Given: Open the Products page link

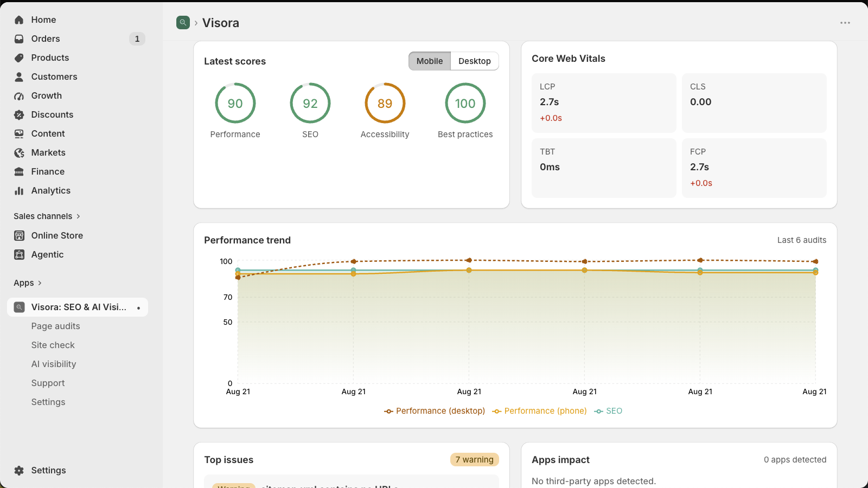Looking at the screenshot, I should [x=50, y=58].
